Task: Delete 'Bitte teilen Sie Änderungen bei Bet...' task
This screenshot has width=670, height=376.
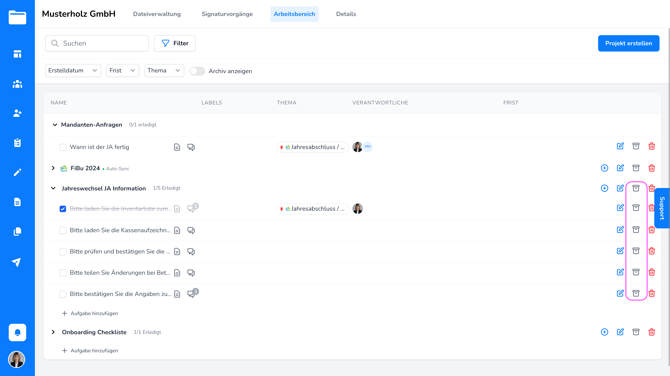Action: pyautogui.click(x=652, y=272)
